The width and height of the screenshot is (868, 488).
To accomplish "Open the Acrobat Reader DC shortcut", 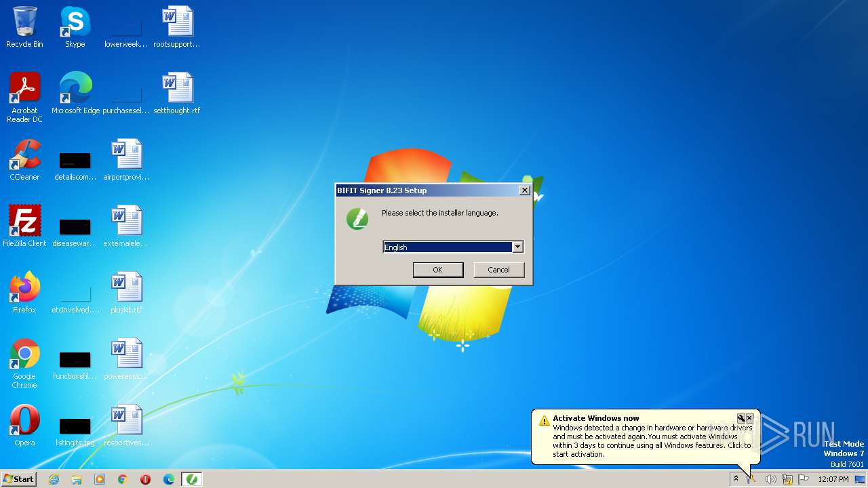I will (x=24, y=98).
